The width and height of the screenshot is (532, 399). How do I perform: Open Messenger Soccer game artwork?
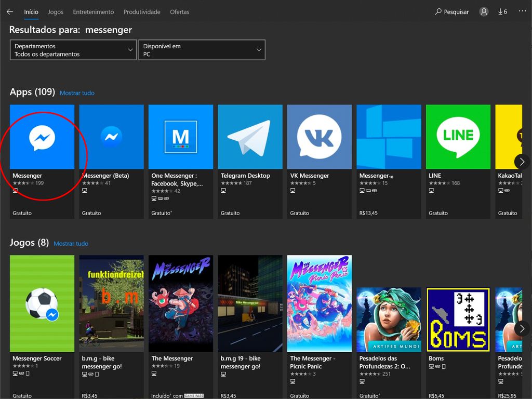click(42, 303)
